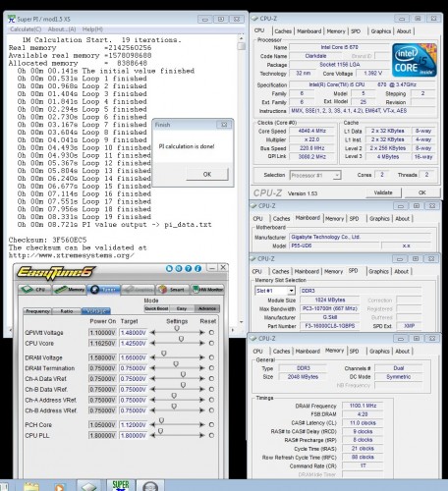Click the left arrow of QPI/Vtt Voltage slider
The width and height of the screenshot is (448, 491).
coord(152,332)
